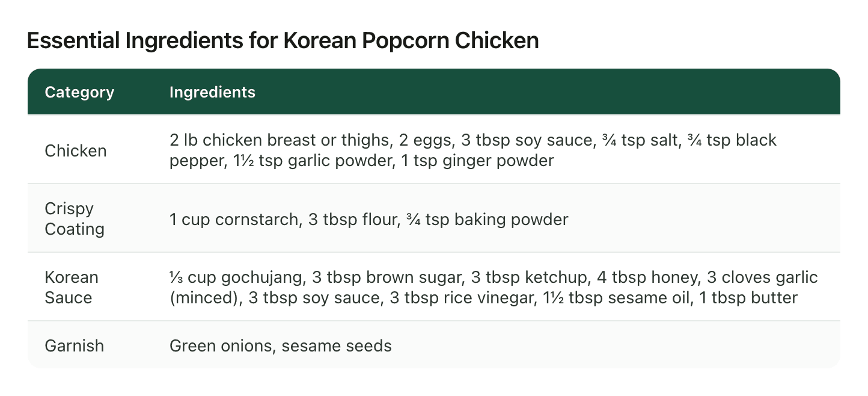This screenshot has height=396, width=868.
Task: Click the text '1 tbsp butter'
Action: click(x=748, y=298)
